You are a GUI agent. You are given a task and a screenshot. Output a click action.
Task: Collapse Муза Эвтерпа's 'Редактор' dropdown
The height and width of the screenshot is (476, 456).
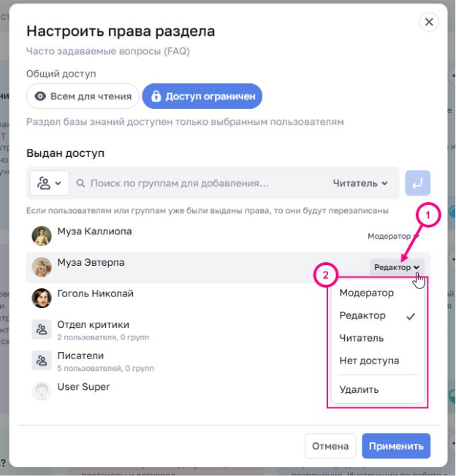(x=398, y=267)
